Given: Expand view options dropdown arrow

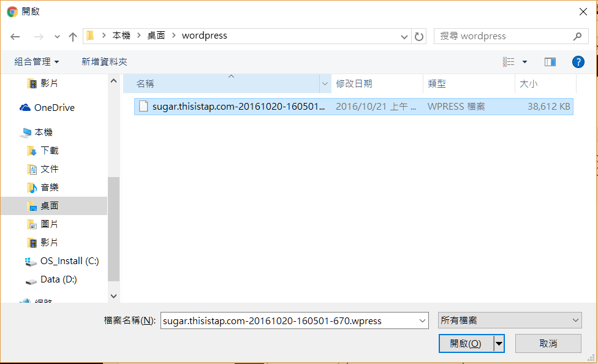Looking at the screenshot, I should pyautogui.click(x=524, y=62).
